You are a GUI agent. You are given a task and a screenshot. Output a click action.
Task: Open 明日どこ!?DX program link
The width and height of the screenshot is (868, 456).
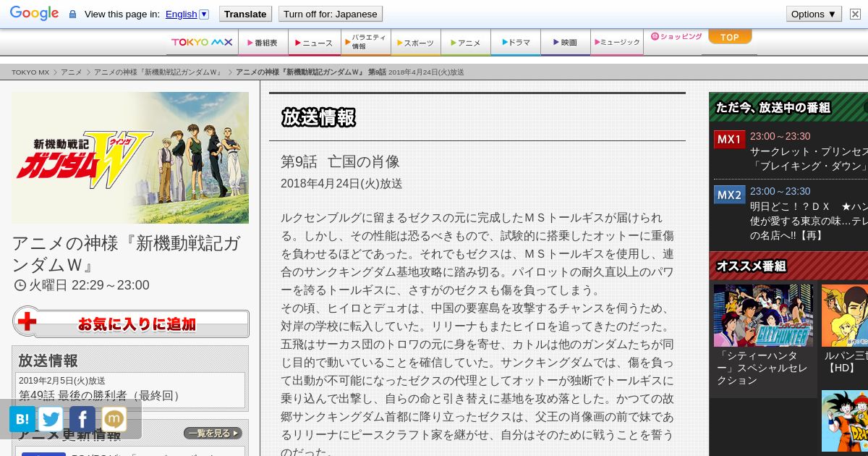[809, 221]
